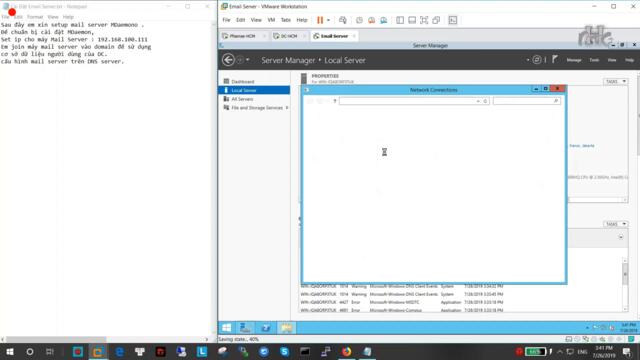Close the Email Server VM tab

point(354,36)
